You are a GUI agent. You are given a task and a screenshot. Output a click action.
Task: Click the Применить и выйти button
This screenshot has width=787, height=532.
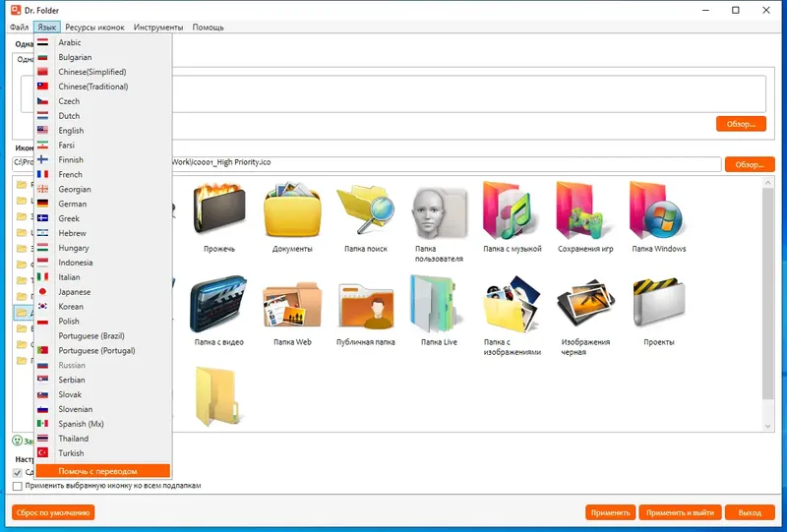[x=680, y=512]
